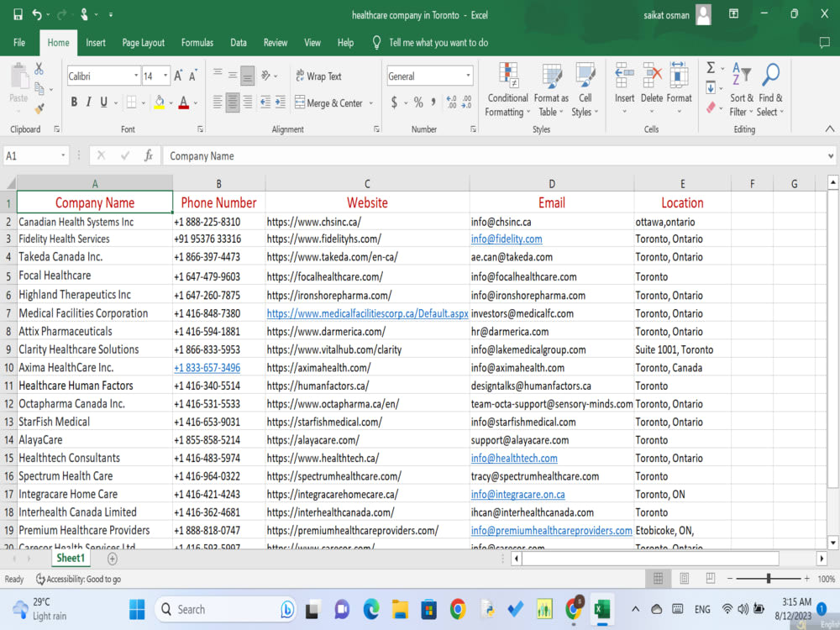Screen dimensions: 840x630
Task: Toggle Bold formatting
Action: click(x=74, y=102)
